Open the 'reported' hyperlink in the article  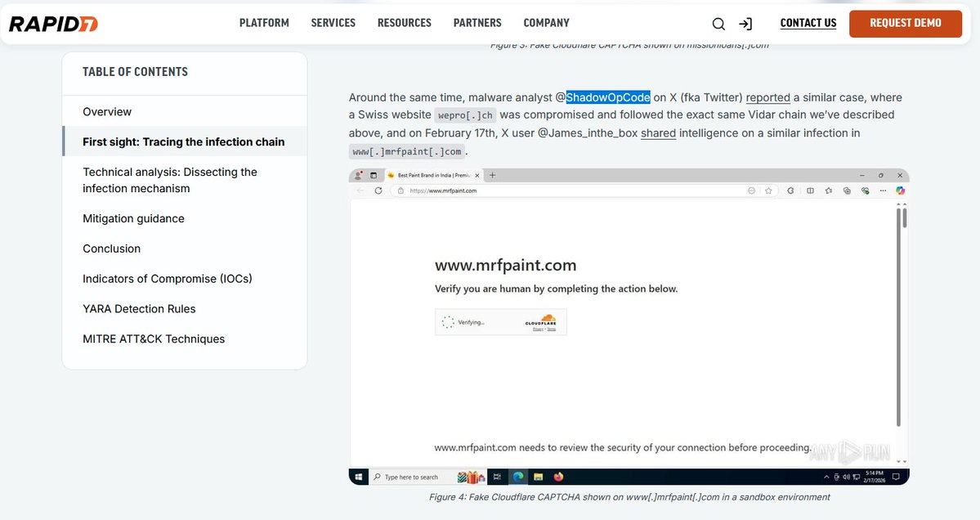[x=768, y=97]
